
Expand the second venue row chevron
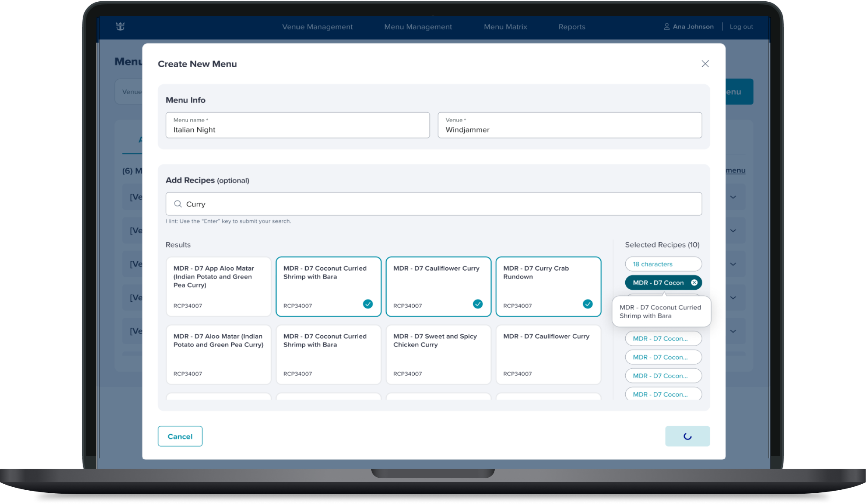[733, 231]
